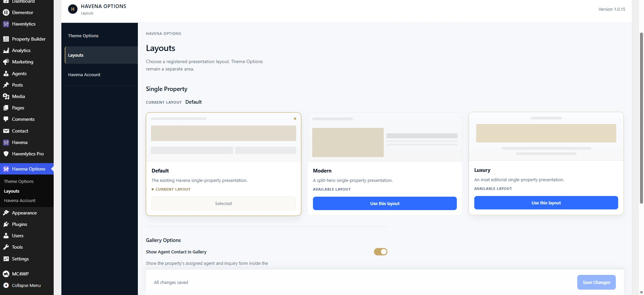Click Save Changes button
The height and width of the screenshot is (295, 644).
596,282
